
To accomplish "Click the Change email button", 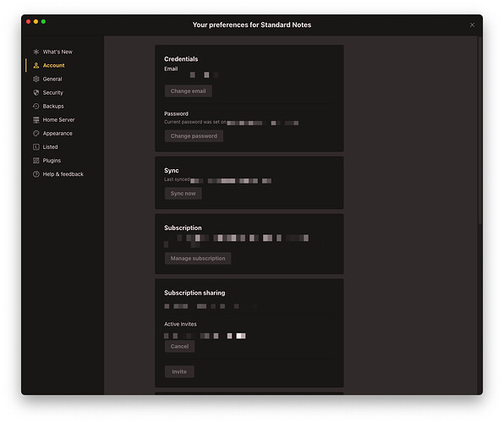I will click(188, 91).
